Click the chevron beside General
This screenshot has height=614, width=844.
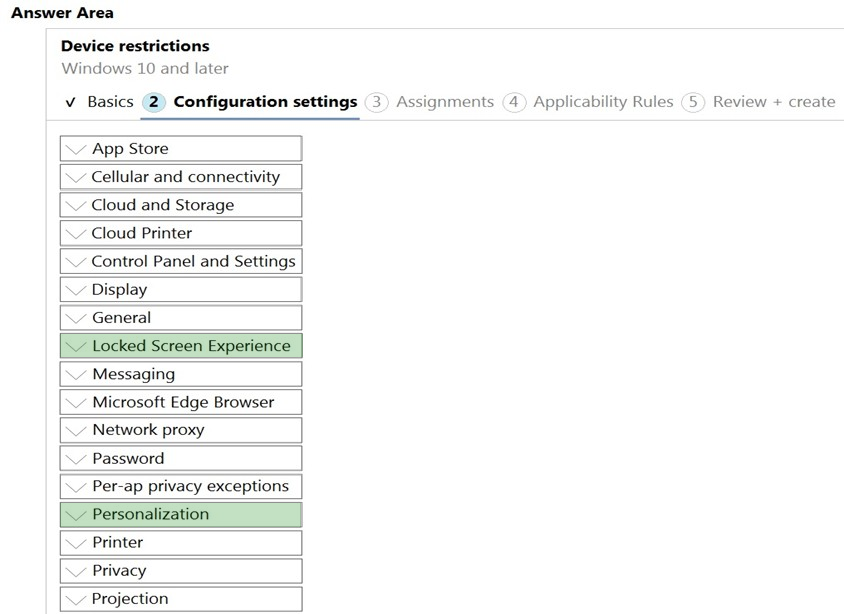(x=76, y=318)
